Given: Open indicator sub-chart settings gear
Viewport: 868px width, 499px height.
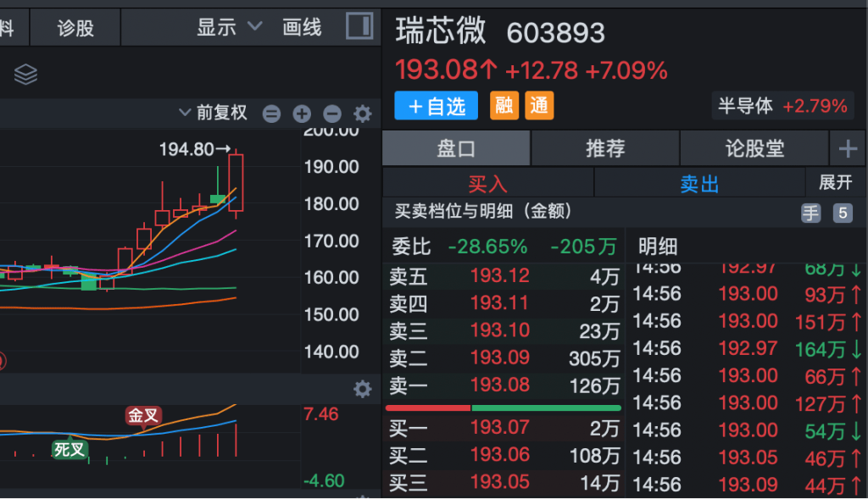Looking at the screenshot, I should [363, 389].
